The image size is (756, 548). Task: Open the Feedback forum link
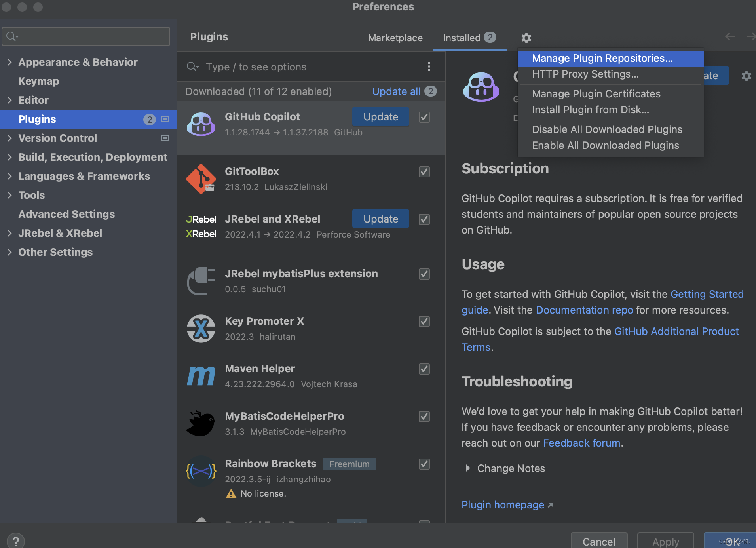tap(581, 443)
